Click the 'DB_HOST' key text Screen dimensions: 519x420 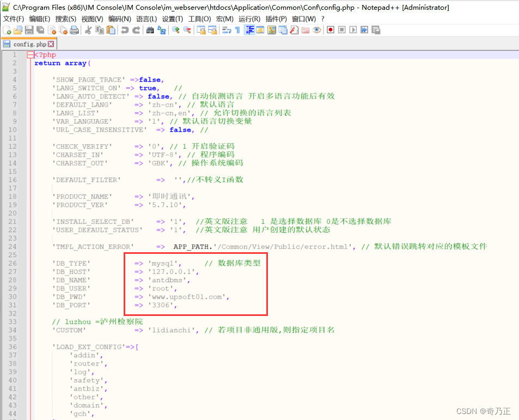point(71,272)
